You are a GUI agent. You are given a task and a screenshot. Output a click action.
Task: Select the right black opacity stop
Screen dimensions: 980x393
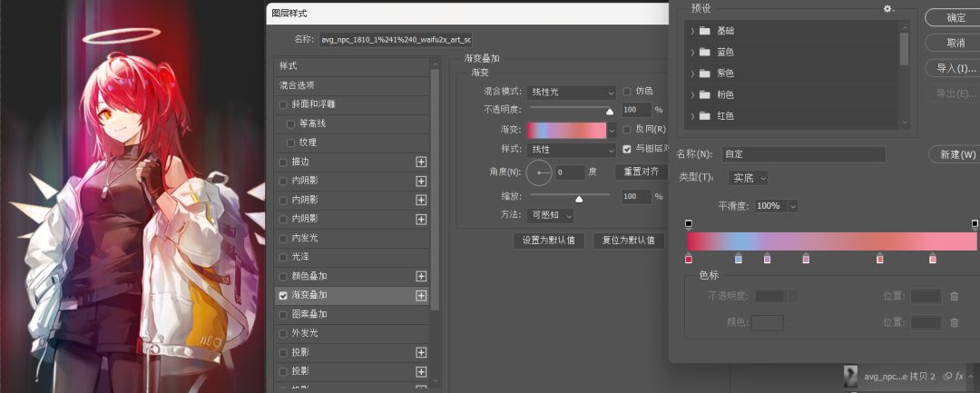pos(975,224)
